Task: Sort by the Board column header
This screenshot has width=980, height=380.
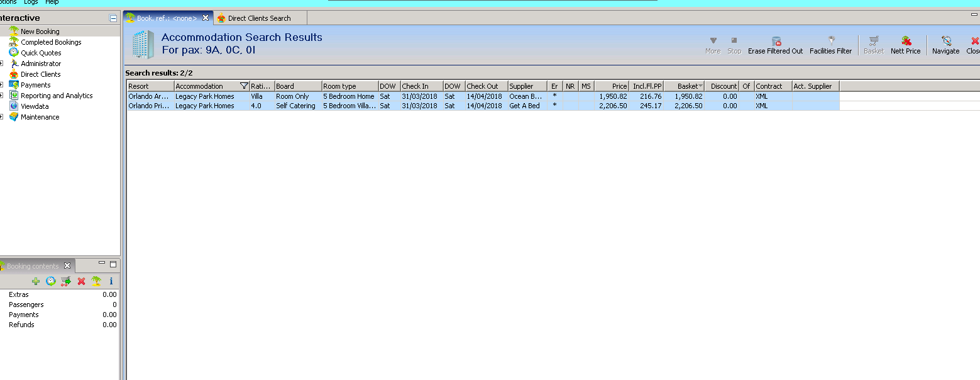Action: [x=298, y=86]
